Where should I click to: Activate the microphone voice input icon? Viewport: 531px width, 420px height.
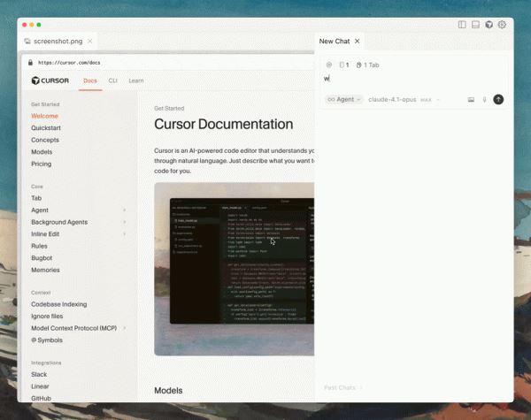tap(484, 100)
